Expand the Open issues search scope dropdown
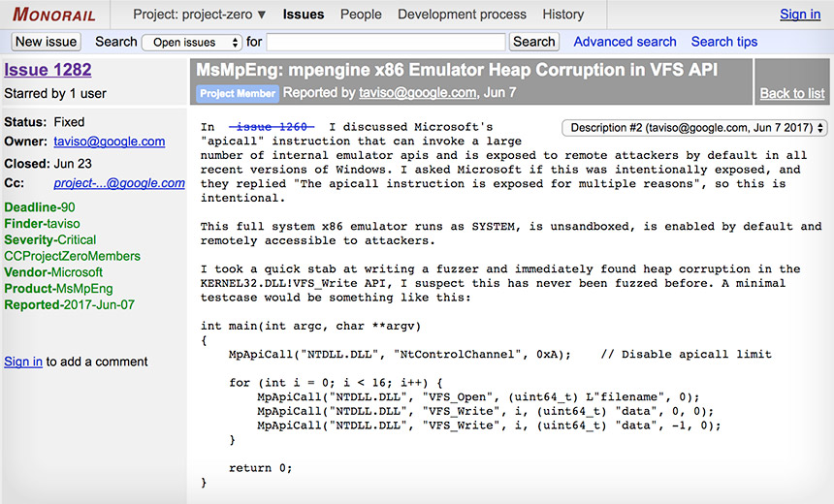 (193, 42)
